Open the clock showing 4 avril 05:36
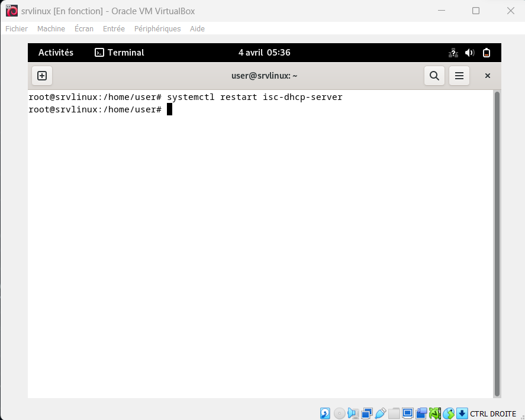Image resolution: width=525 pixels, height=420 pixels. point(264,53)
